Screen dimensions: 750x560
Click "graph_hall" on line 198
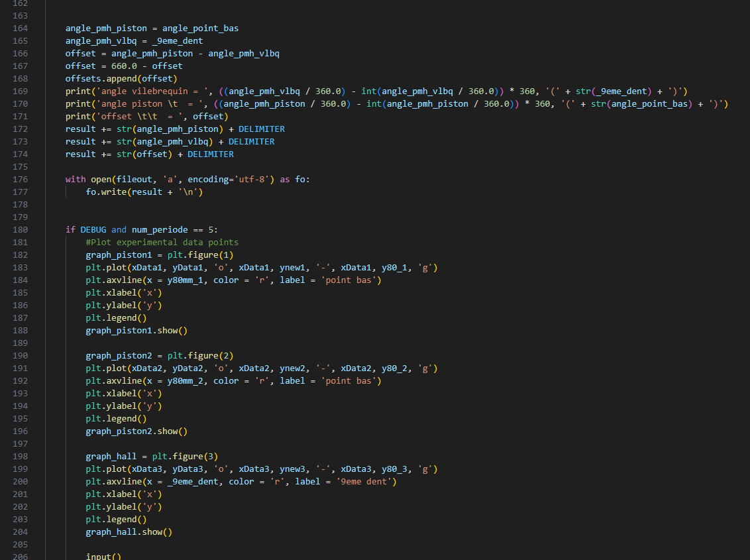tap(111, 457)
